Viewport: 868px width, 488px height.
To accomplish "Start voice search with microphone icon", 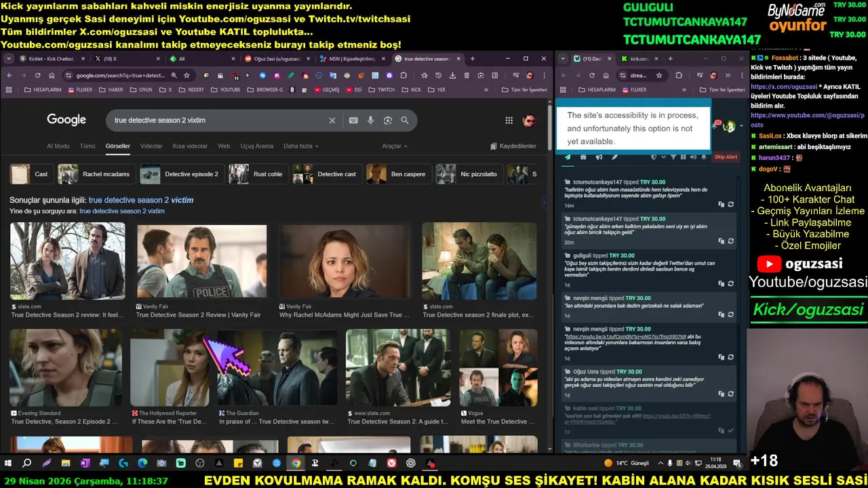I will (370, 120).
